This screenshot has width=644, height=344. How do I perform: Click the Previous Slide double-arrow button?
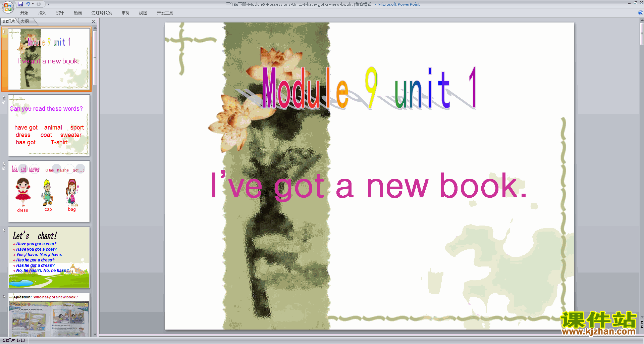tap(642, 322)
